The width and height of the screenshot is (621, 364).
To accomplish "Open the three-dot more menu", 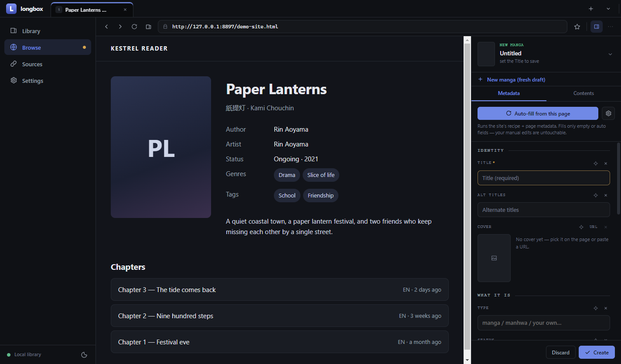I will [610, 27].
